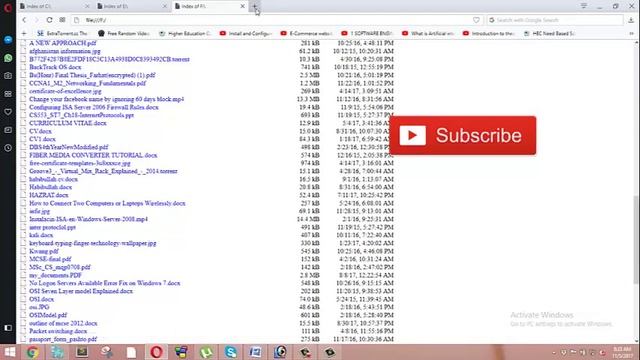Take a snapshot with sidebar camera icon
Screen dimensions: 640x360
tap(8, 76)
